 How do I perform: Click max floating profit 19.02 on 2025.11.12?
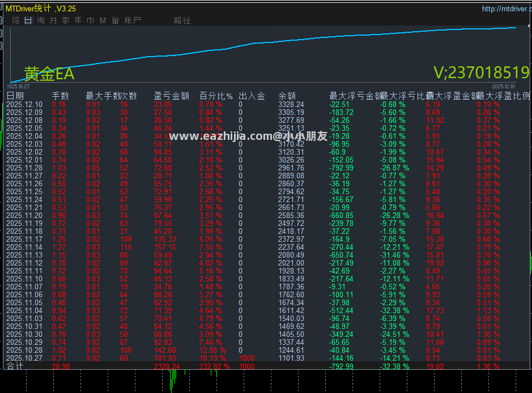pyautogui.click(x=435, y=263)
